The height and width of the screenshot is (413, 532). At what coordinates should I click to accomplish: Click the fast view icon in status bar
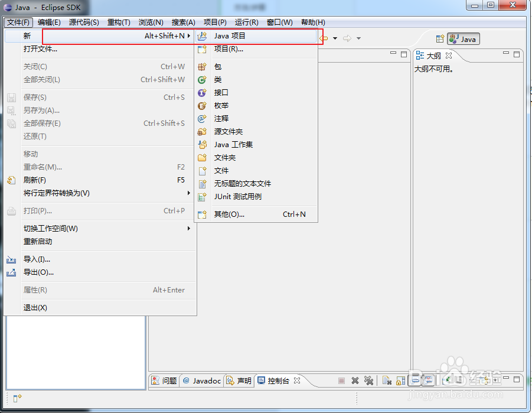(x=17, y=398)
